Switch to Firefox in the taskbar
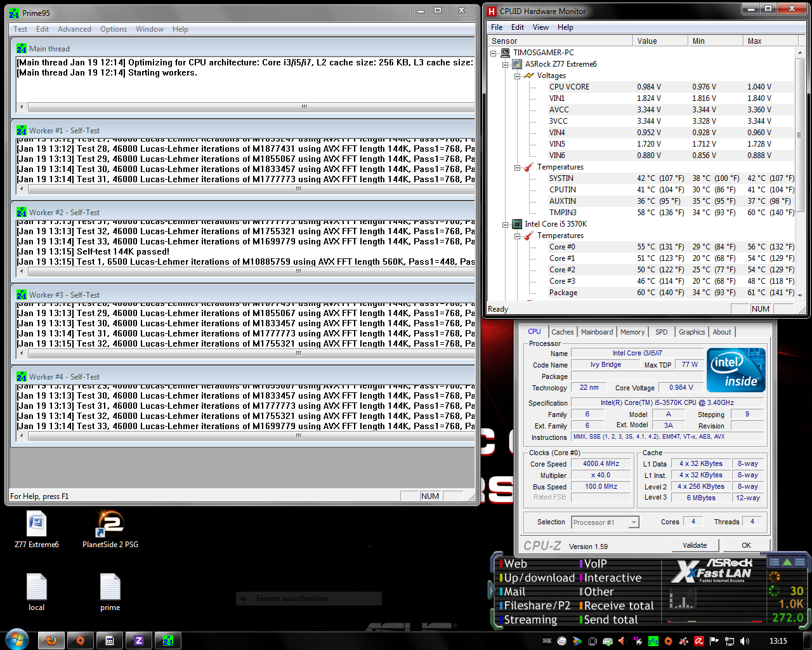The image size is (812, 650). pos(51,640)
